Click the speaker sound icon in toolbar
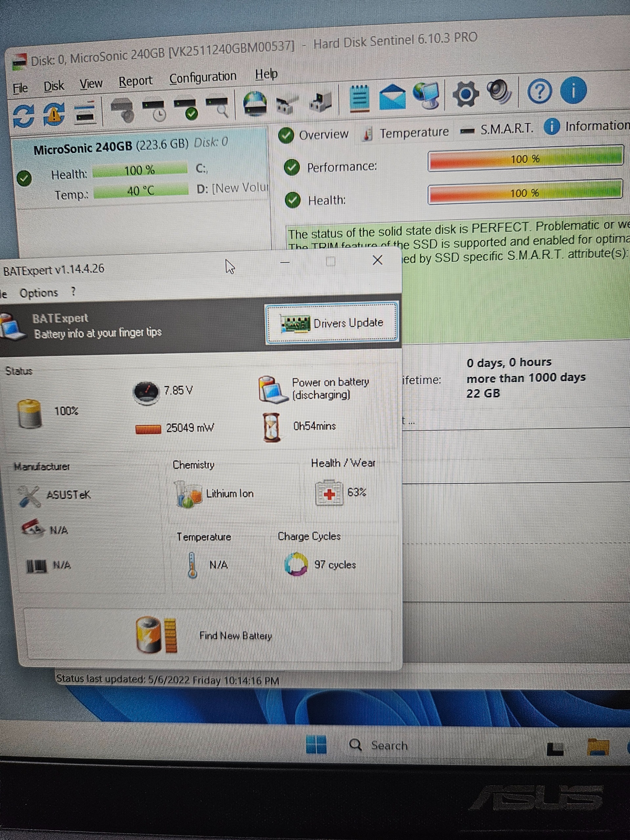630x840 pixels. 500,92
